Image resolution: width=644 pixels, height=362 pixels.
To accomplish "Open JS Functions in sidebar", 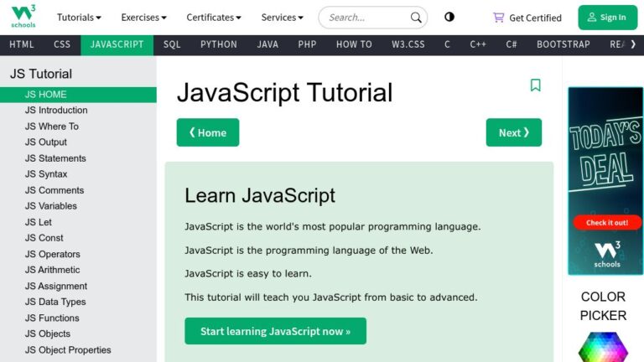I will tap(78, 318).
